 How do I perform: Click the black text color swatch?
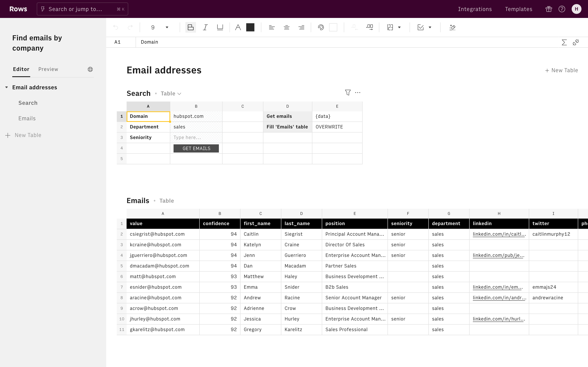pos(250,28)
